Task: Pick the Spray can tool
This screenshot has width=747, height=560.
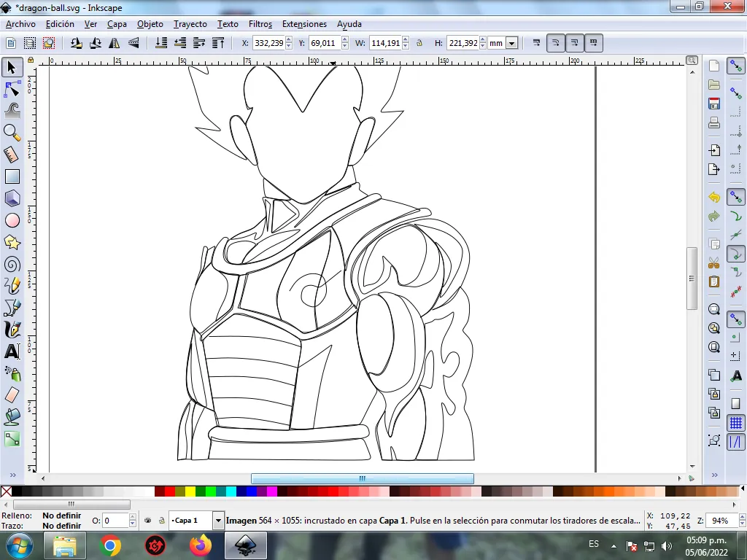Action: [12, 373]
